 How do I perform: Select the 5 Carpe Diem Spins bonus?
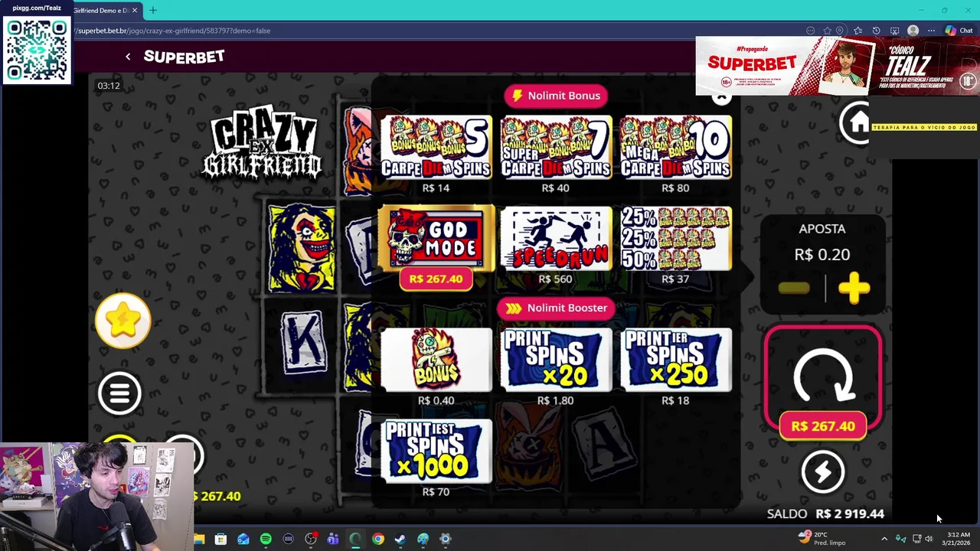click(436, 148)
